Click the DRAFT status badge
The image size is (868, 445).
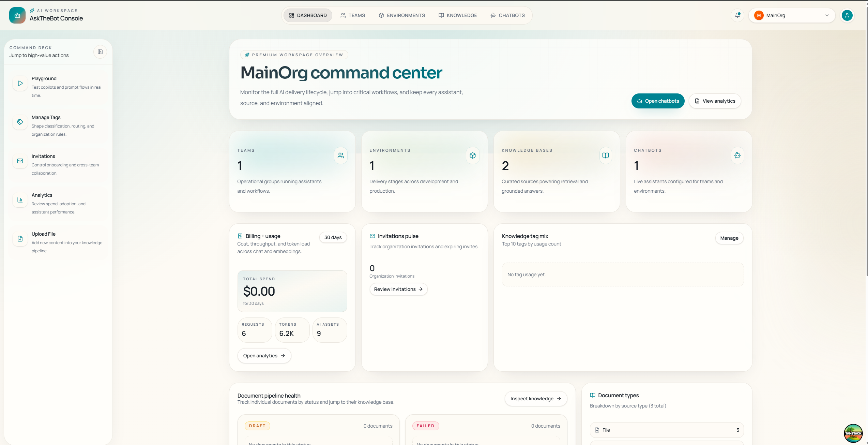(257, 426)
